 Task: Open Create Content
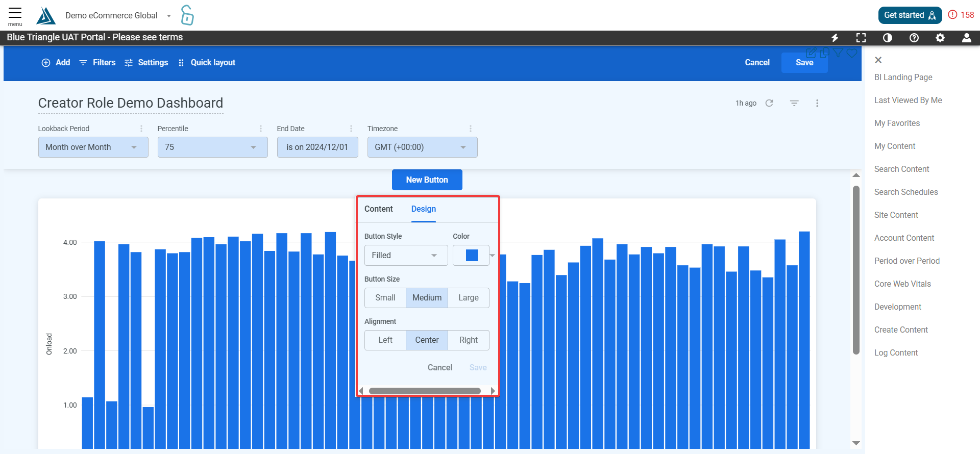901,330
